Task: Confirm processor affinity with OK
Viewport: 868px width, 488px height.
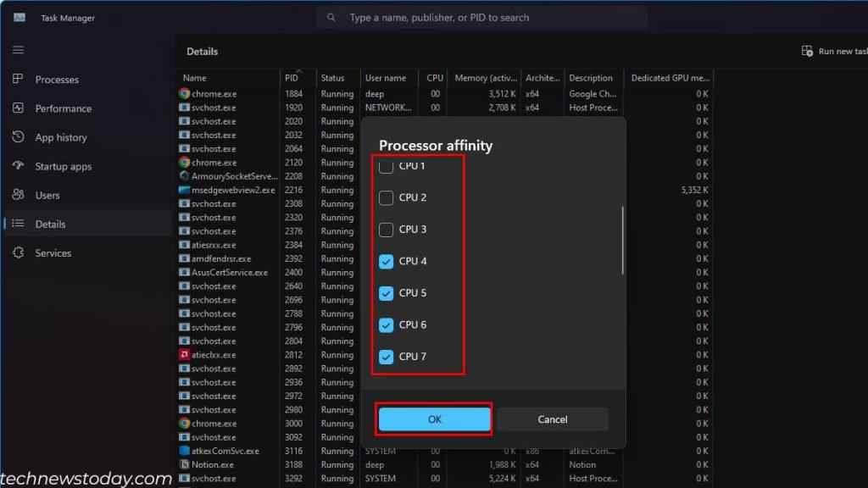Action: point(433,419)
